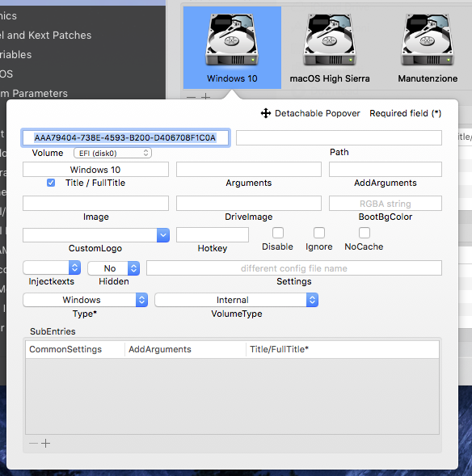Click the CommonSettings column header
The height and width of the screenshot is (476, 472).
coord(75,349)
